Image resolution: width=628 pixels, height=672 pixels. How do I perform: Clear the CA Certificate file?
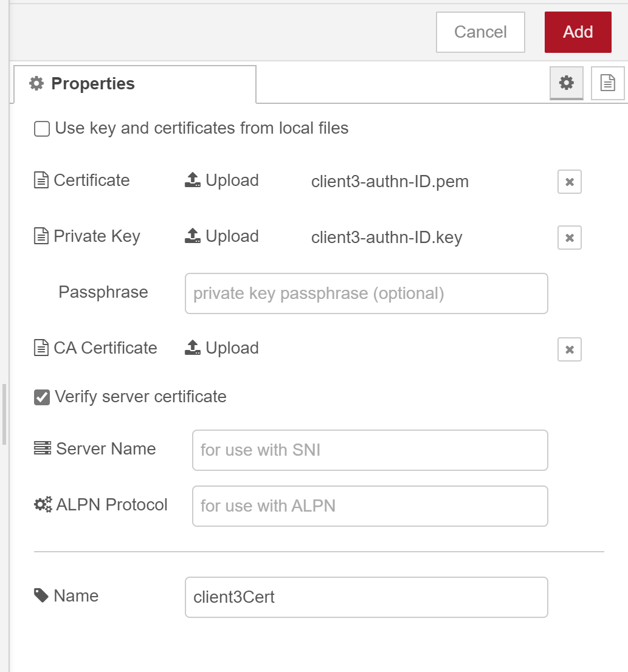click(x=569, y=349)
